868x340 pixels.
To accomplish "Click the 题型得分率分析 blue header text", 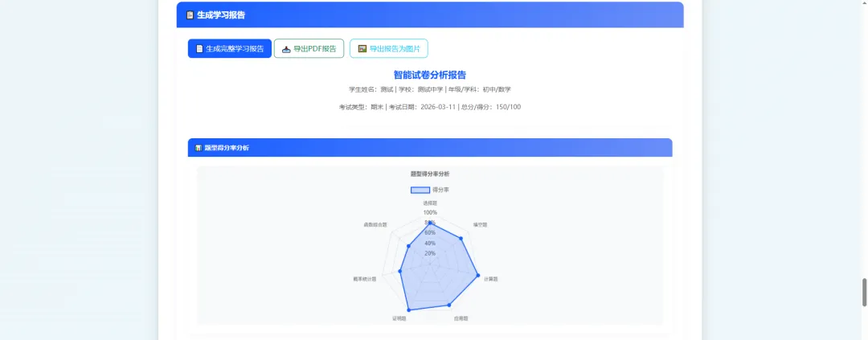I will 227,148.
